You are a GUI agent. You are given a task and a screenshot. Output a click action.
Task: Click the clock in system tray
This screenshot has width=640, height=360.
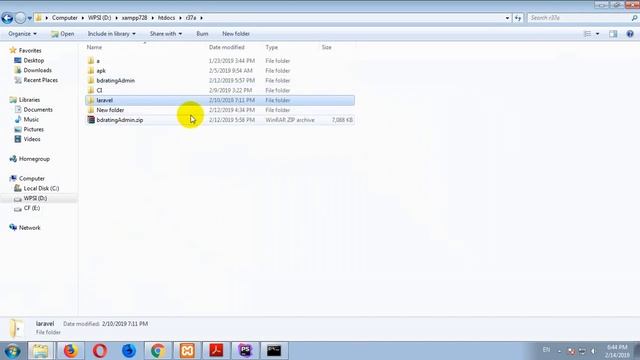pos(617,351)
